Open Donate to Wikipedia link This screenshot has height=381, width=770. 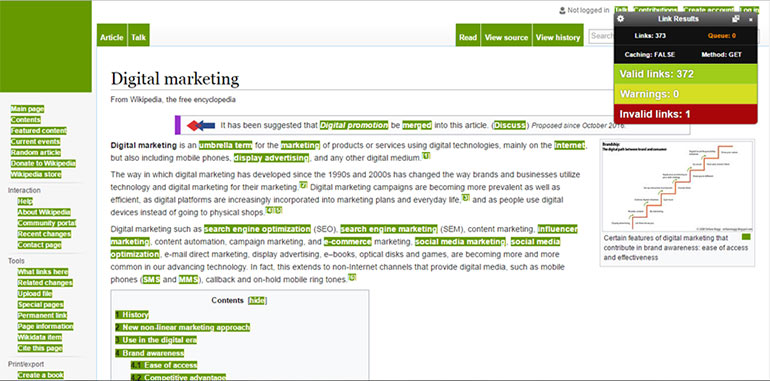click(43, 163)
